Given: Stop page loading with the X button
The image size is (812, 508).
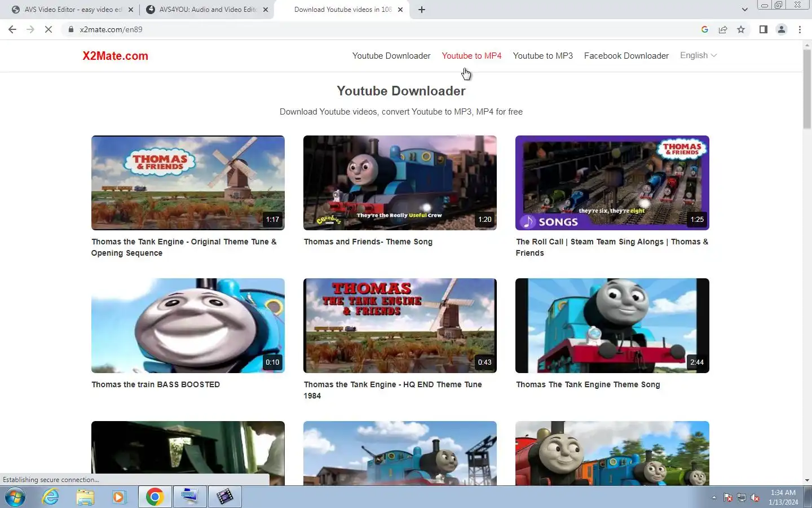Looking at the screenshot, I should tap(48, 29).
